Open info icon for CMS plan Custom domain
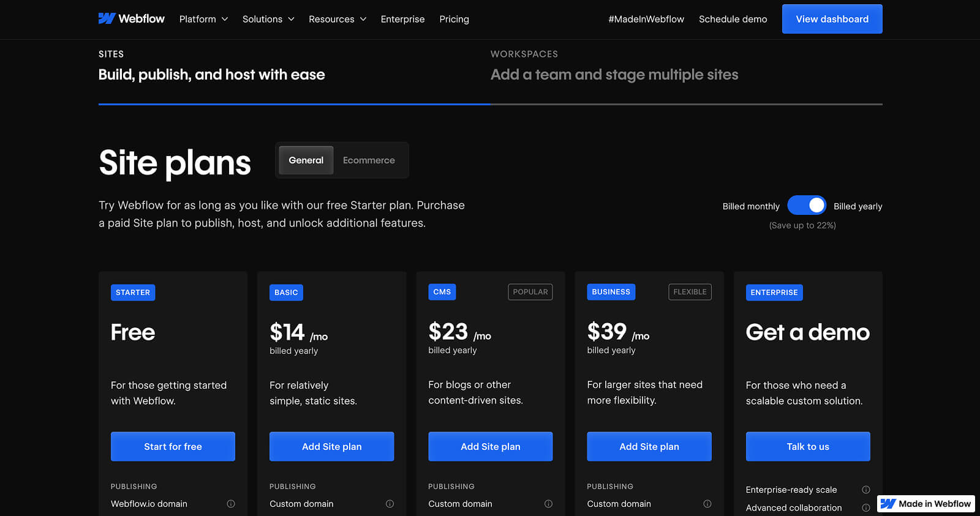Image resolution: width=980 pixels, height=516 pixels. 548,504
